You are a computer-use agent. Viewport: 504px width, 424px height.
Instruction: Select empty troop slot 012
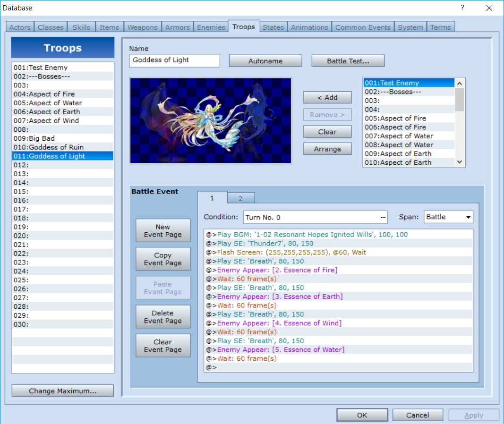click(x=63, y=165)
